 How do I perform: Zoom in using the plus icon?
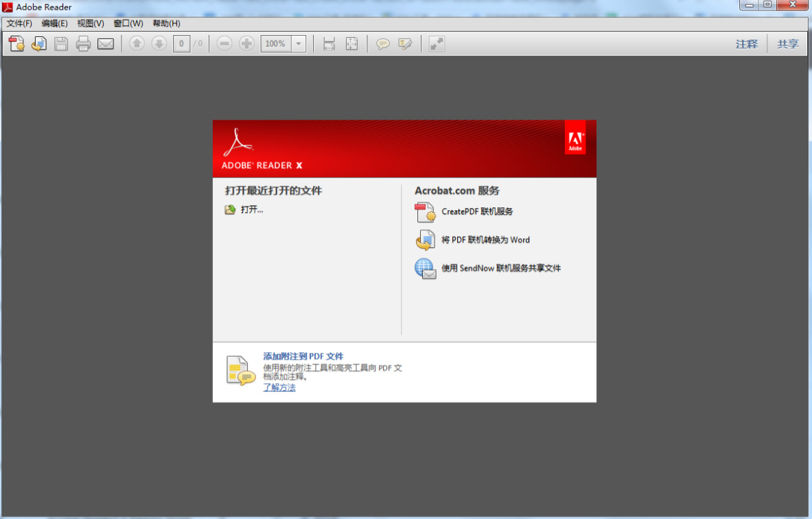pos(246,44)
